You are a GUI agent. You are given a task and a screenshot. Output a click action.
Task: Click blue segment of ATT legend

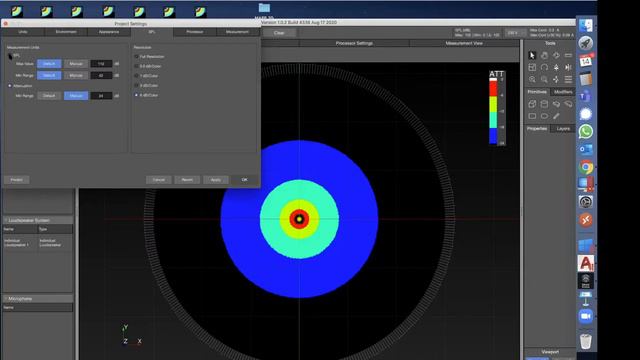click(x=493, y=136)
